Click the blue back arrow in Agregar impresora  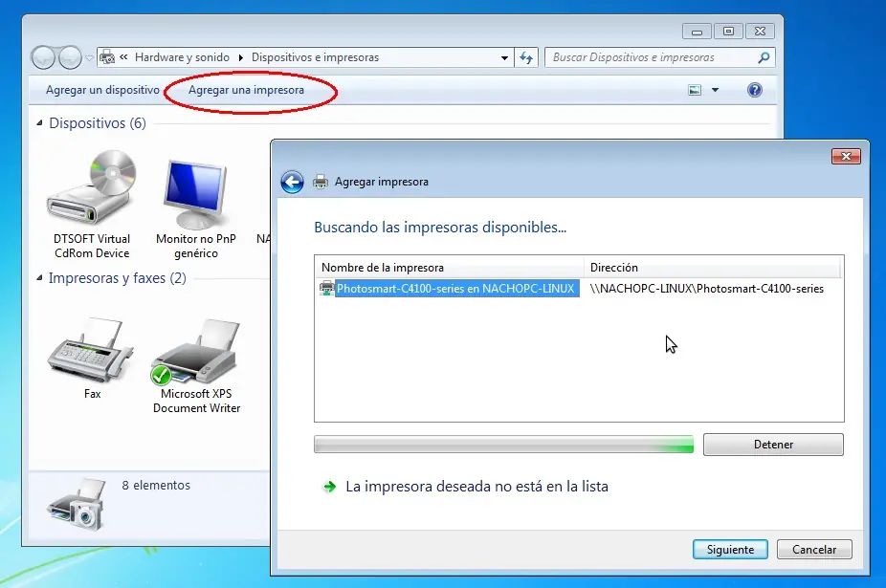[292, 182]
